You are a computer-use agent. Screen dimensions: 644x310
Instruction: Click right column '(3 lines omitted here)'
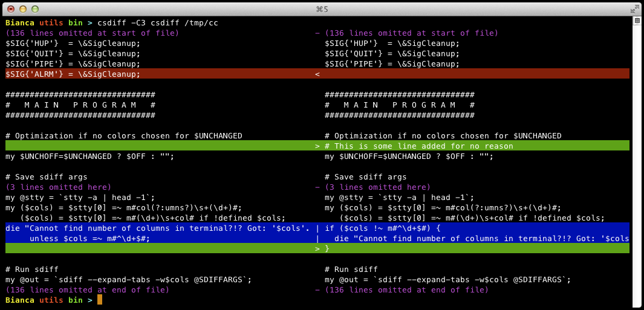tap(377, 187)
